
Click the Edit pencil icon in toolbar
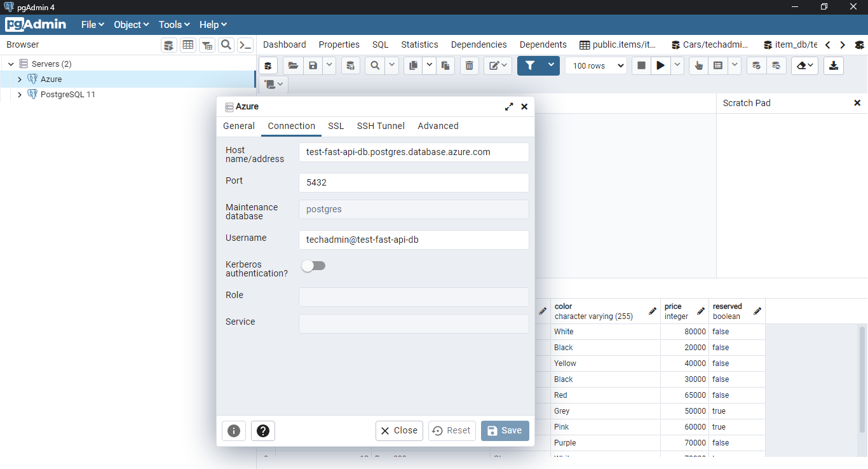point(498,65)
